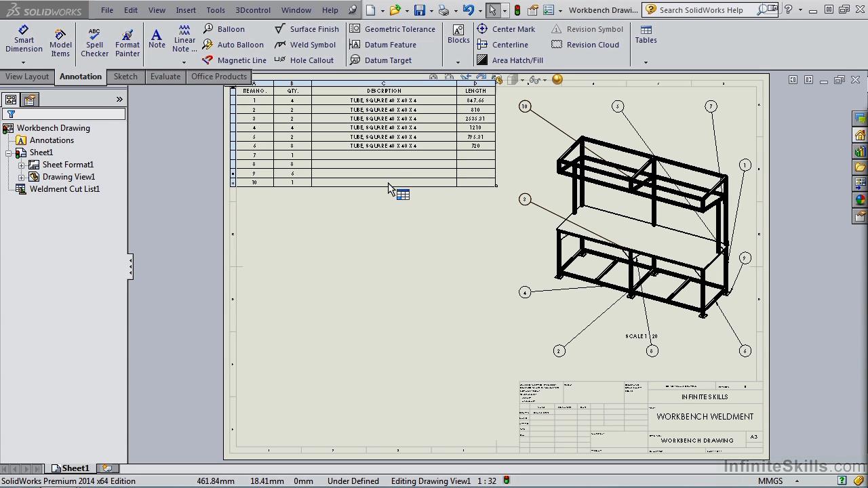Add a Datum Feature symbol
Image resolution: width=868 pixels, height=488 pixels.
[x=383, y=45]
